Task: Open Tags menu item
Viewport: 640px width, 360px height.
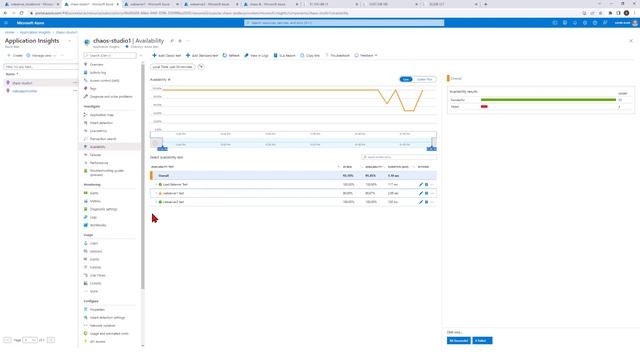Action: coord(93,89)
